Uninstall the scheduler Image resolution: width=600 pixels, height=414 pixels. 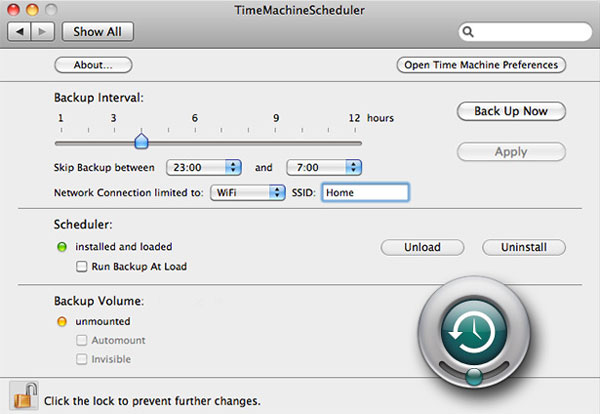(x=524, y=247)
